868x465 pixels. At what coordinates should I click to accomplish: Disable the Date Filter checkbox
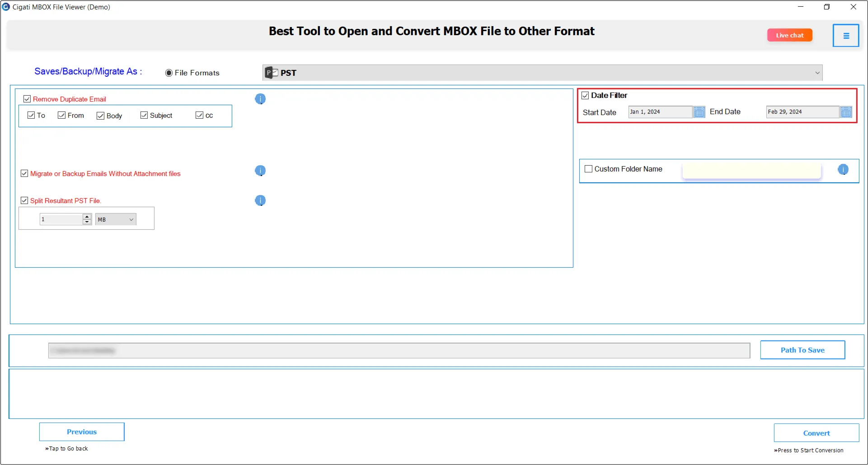coord(585,95)
